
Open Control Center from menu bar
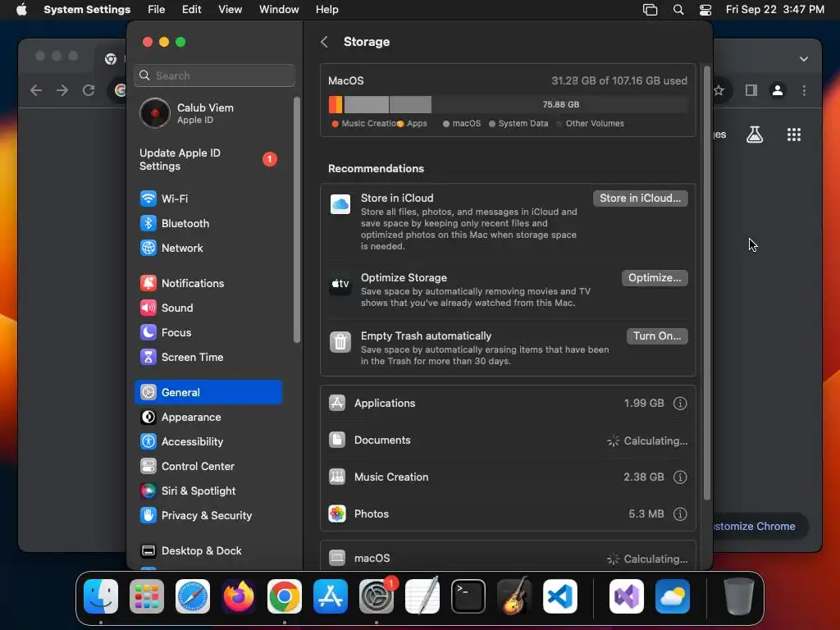[x=705, y=10]
